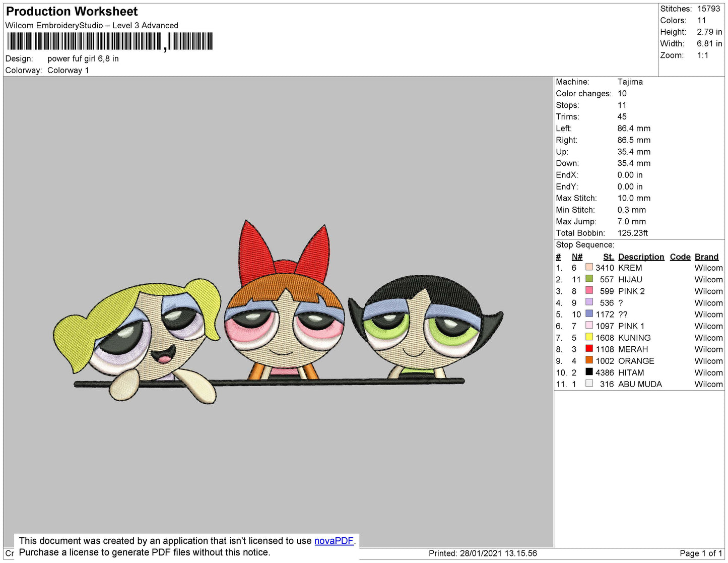
Task: Click the embroidery design preview image
Action: 278,311
